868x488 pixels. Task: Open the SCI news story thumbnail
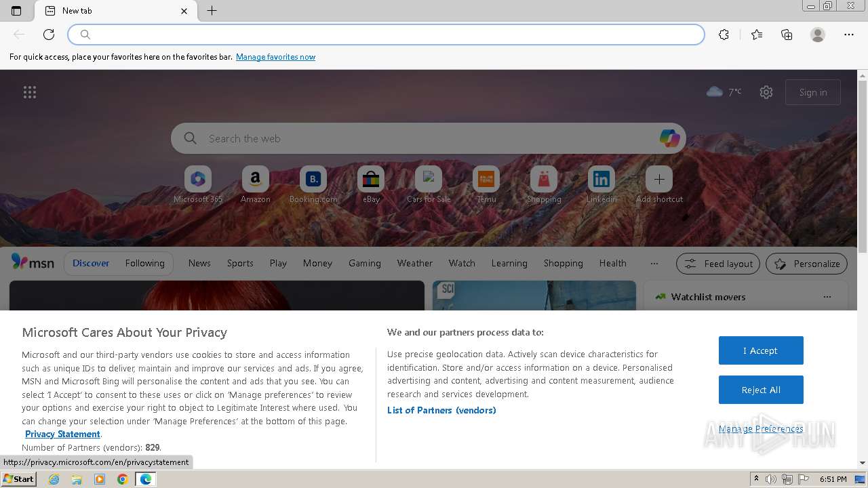[534, 296]
